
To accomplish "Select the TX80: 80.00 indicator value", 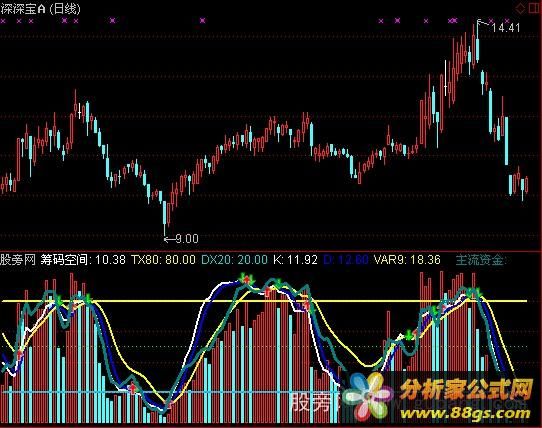I will (x=163, y=259).
